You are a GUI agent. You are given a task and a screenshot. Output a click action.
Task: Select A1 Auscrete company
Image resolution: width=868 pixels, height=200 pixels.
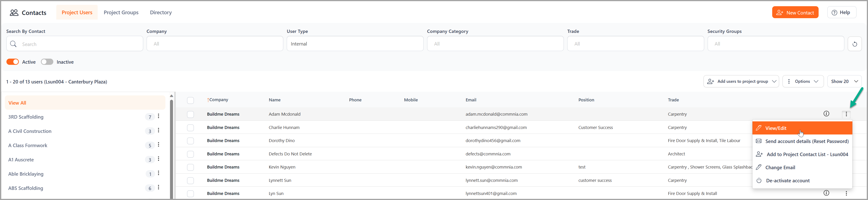21,160
